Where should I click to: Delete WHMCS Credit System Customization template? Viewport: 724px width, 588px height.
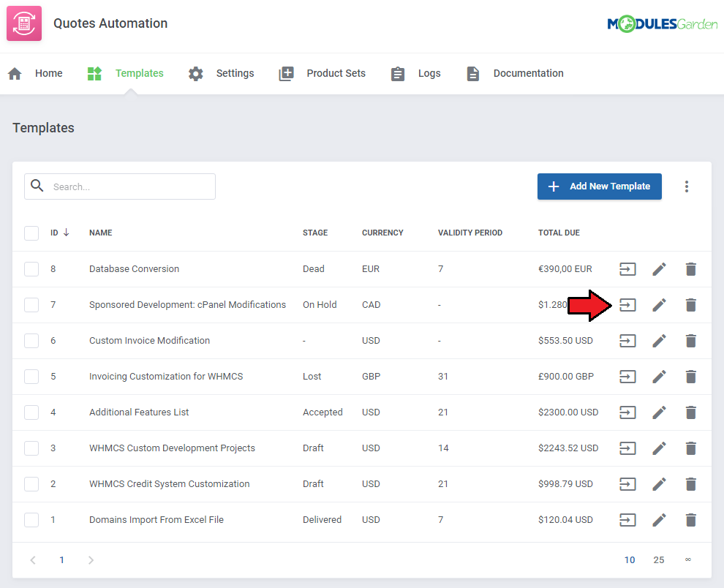691,484
